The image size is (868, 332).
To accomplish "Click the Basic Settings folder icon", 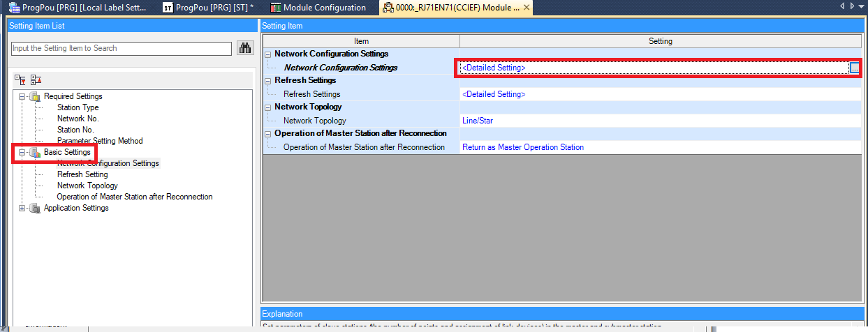I will click(x=35, y=152).
